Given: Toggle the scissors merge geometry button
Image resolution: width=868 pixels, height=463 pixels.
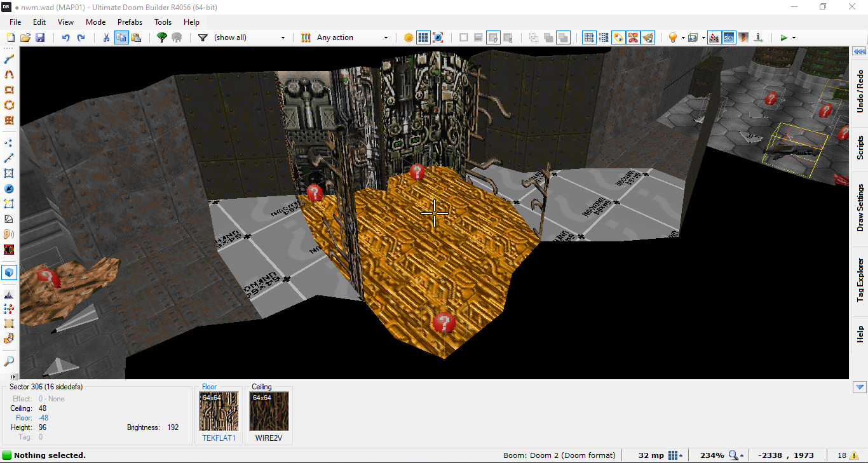Looking at the screenshot, I should pos(634,37).
